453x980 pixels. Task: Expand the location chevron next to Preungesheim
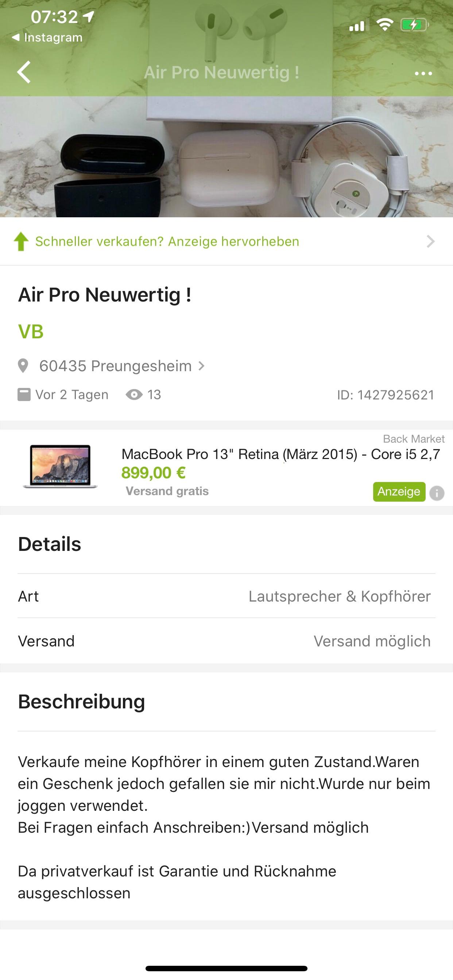(202, 366)
